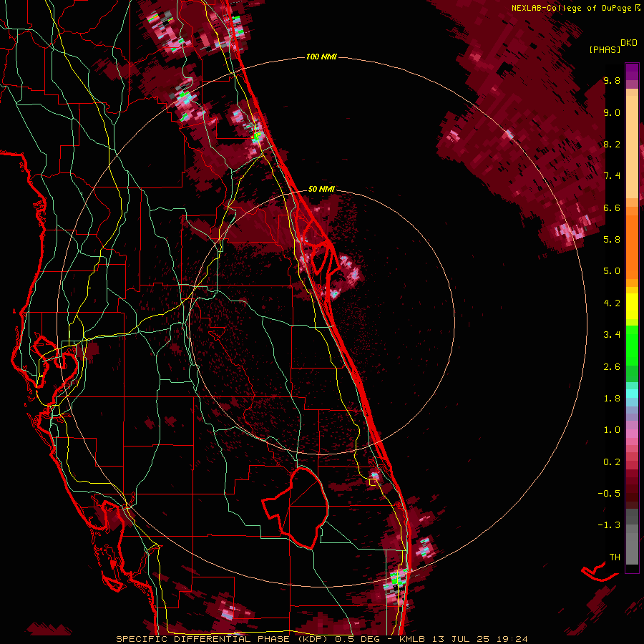Click the 2.6 value on the color scale

pos(612,366)
